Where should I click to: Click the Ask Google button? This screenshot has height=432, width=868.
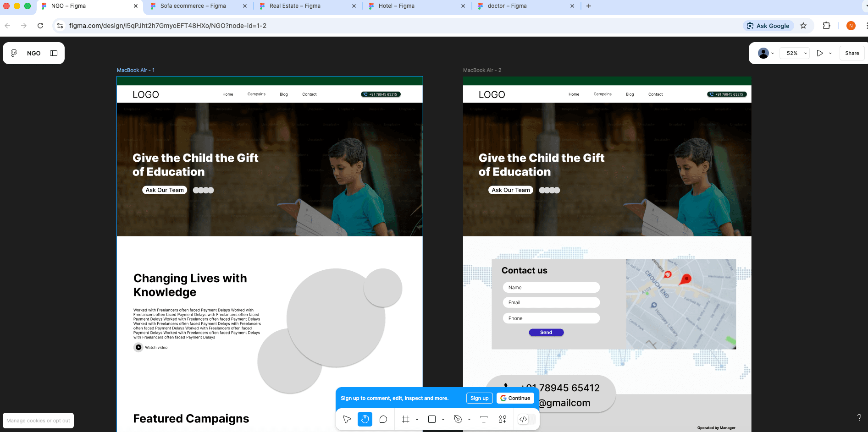click(768, 26)
